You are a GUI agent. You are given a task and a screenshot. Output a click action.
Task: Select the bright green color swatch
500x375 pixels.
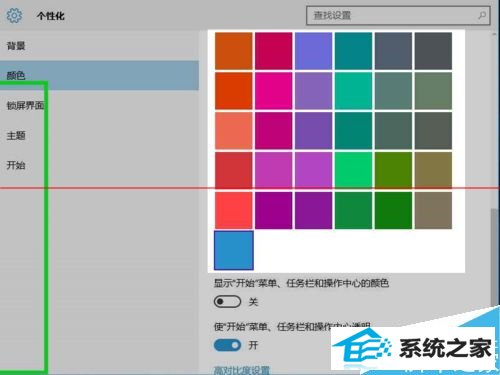[x=353, y=170]
